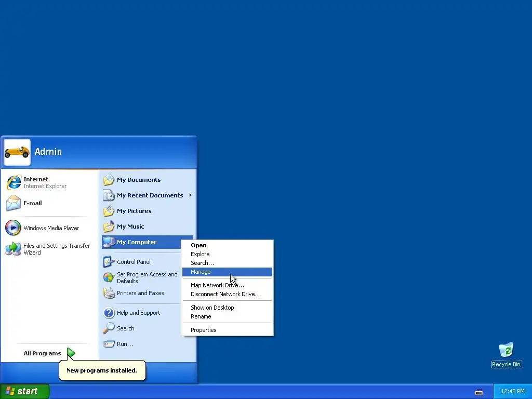Click Printers and Faxes label
Image resolution: width=532 pixels, height=399 pixels.
click(x=140, y=293)
